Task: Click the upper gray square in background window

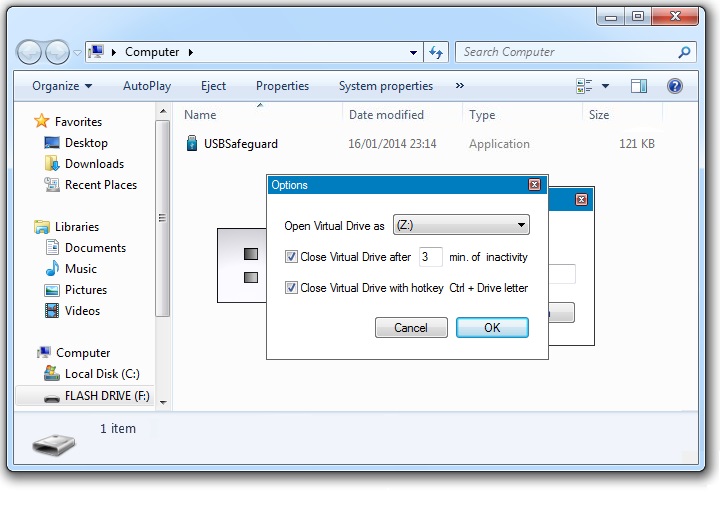Action: (x=251, y=254)
